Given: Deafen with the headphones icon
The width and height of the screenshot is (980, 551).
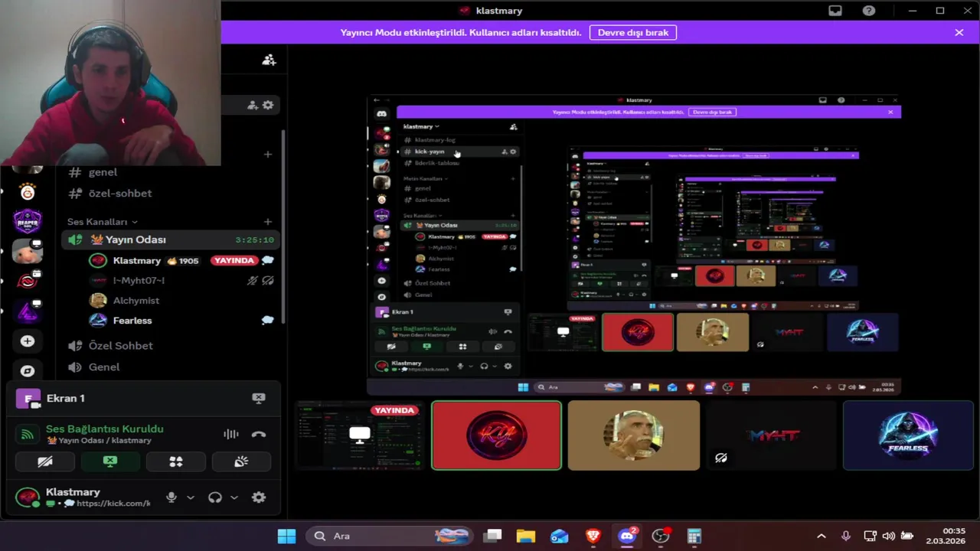Looking at the screenshot, I should 215,497.
